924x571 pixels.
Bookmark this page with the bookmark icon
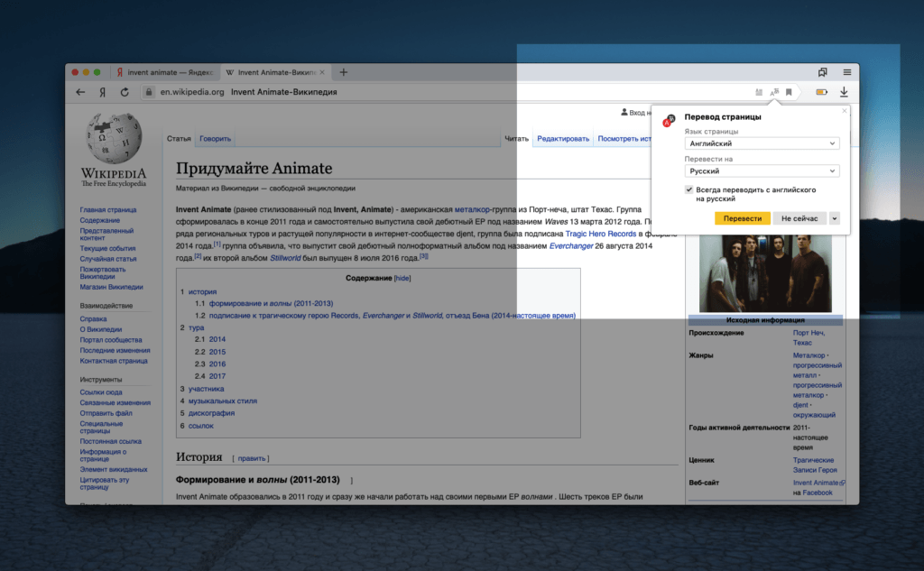[x=789, y=92]
